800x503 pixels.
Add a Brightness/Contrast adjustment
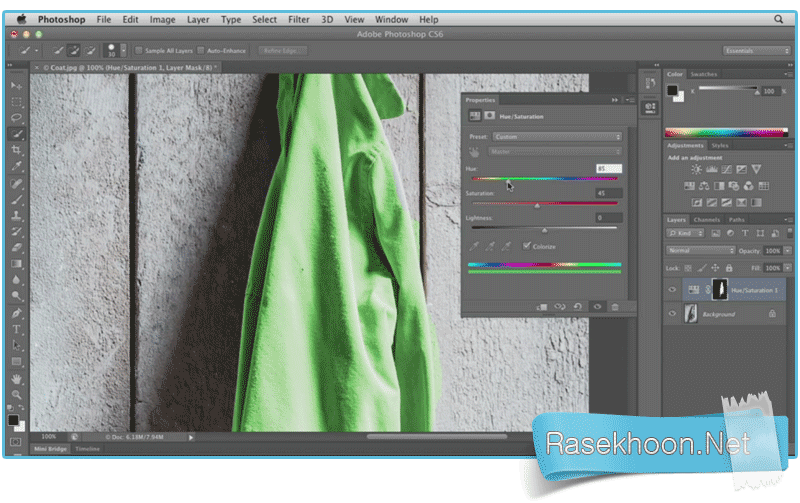coord(696,169)
